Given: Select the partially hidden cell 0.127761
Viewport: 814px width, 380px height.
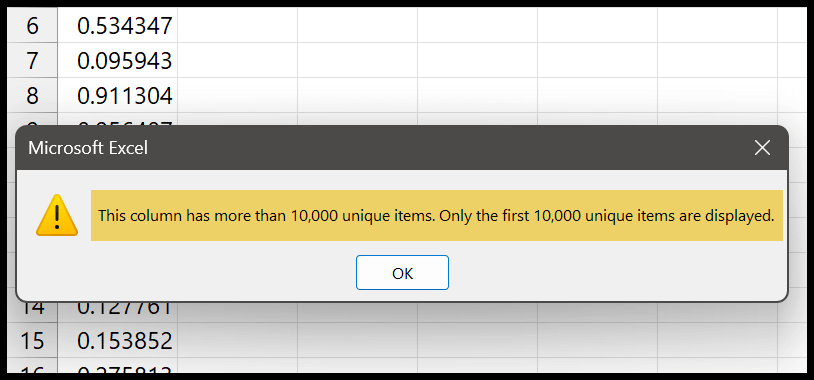Looking at the screenshot, I should tap(118, 312).
